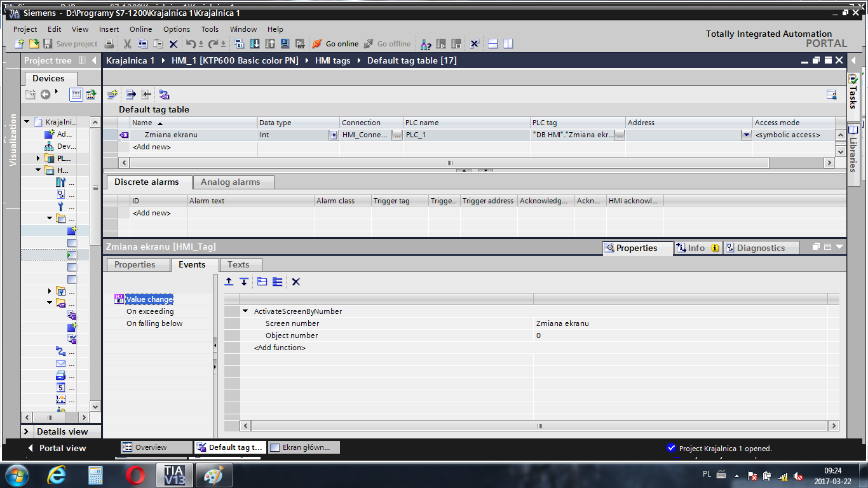
Task: Click the Copy icon in toolbar
Action: tap(142, 44)
